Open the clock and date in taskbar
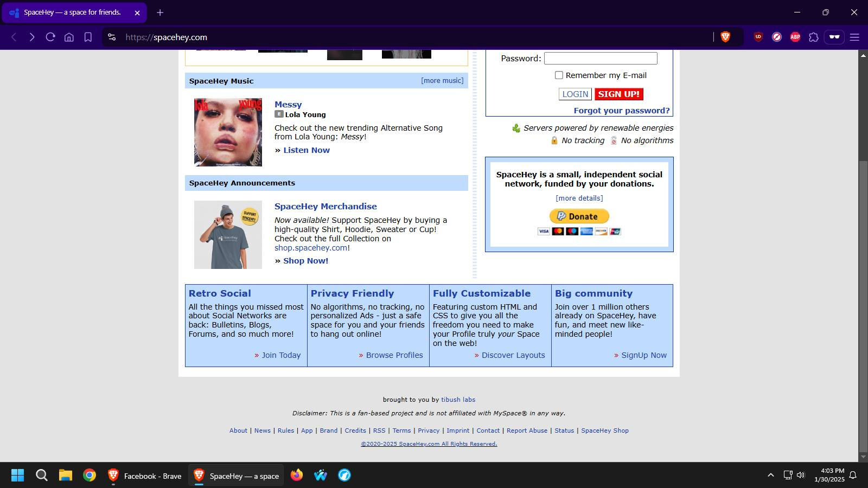The width and height of the screenshot is (868, 488). (829, 475)
